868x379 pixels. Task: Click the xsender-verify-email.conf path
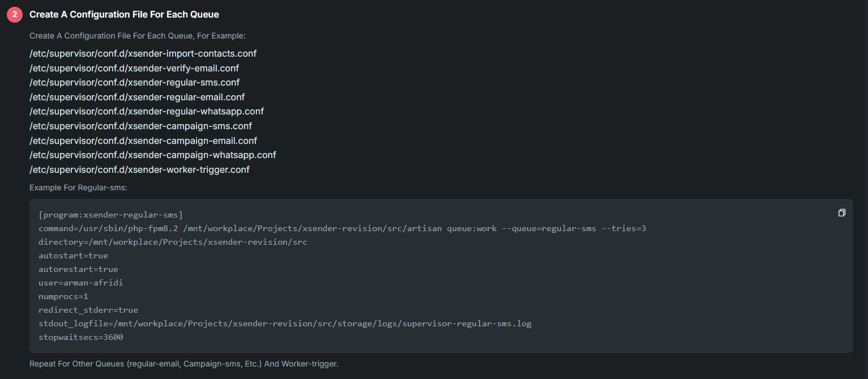pyautogui.click(x=134, y=68)
